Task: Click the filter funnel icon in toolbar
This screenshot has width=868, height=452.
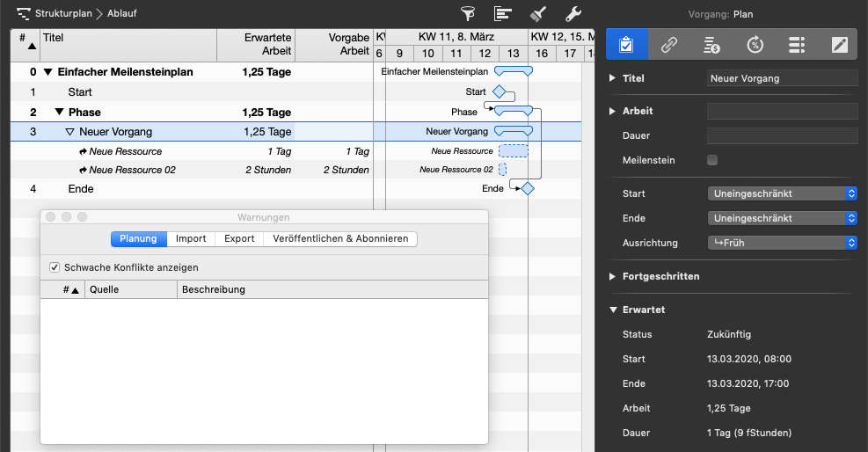Action: 468,13
